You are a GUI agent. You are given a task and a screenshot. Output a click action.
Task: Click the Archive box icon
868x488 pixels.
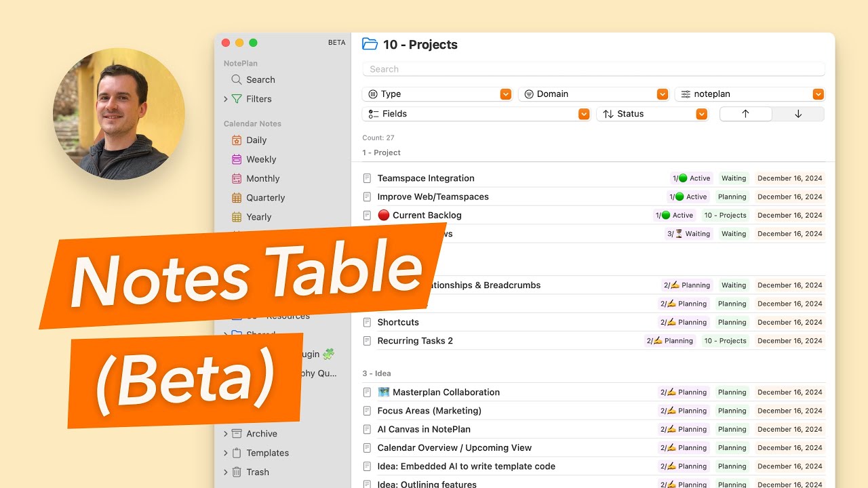coord(237,434)
